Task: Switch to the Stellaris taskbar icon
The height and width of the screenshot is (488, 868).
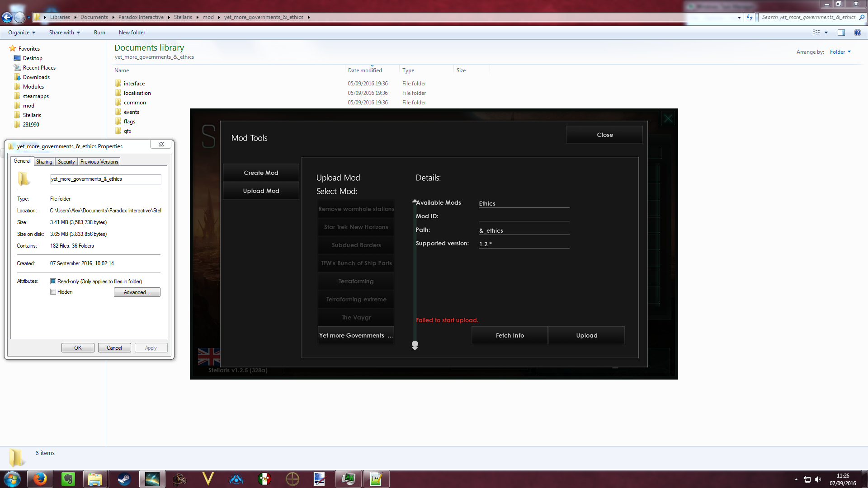Action: pyautogui.click(x=152, y=479)
